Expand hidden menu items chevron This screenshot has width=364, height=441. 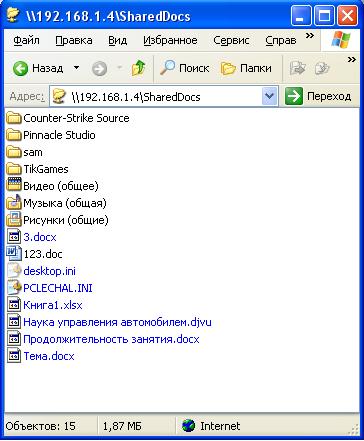[310, 36]
